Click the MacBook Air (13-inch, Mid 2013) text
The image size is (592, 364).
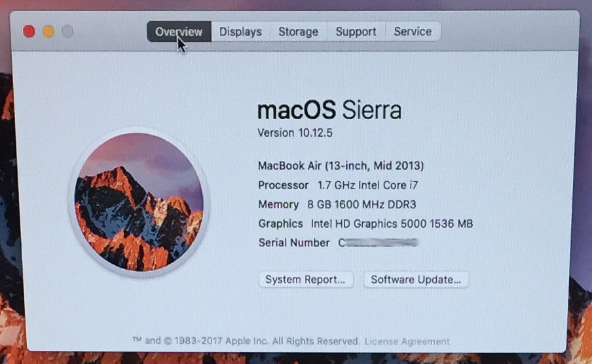coord(341,166)
